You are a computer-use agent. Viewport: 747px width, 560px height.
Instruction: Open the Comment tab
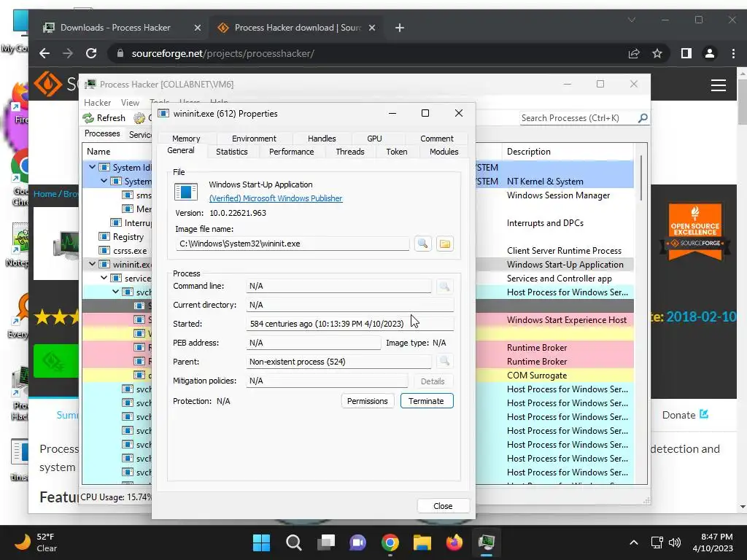437,139
